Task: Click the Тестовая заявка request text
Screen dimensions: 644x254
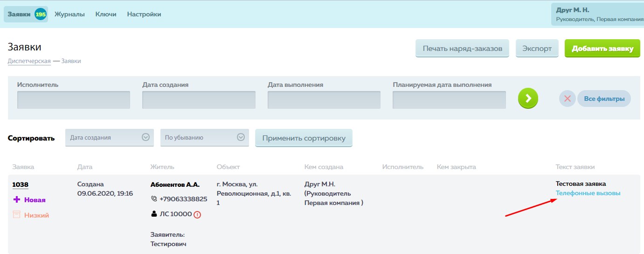Action: (581, 184)
